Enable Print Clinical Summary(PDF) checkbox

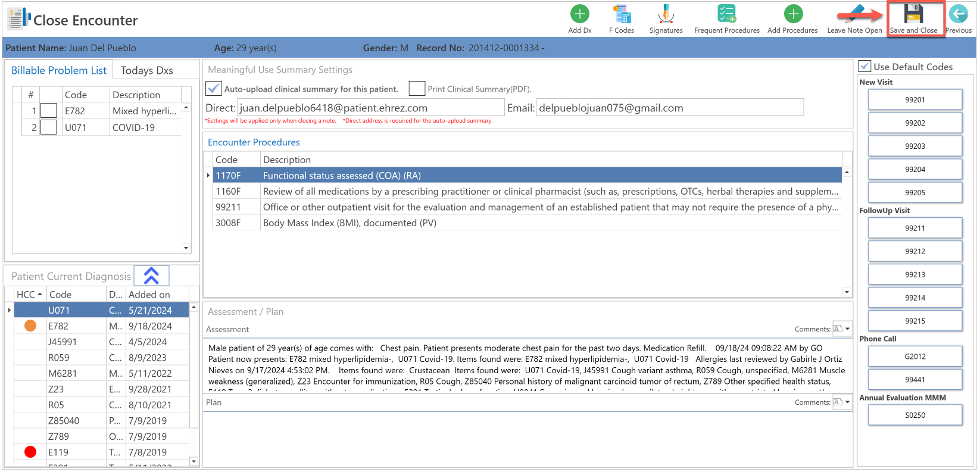[417, 89]
